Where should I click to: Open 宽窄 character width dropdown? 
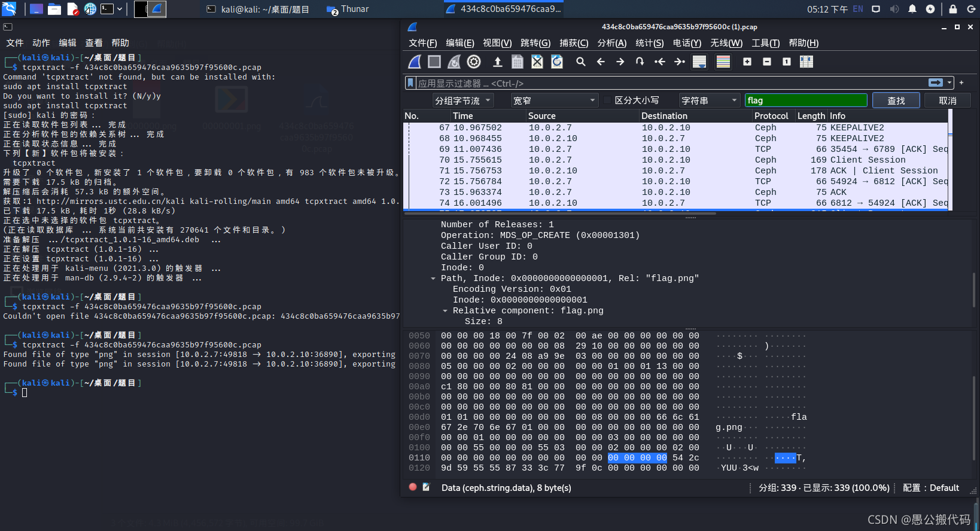pyautogui.click(x=555, y=100)
